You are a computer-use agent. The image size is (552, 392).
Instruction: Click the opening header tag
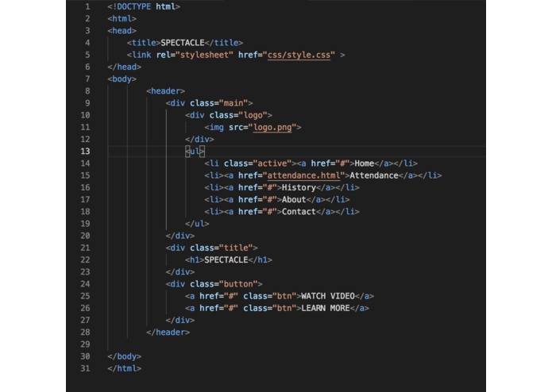pos(165,91)
